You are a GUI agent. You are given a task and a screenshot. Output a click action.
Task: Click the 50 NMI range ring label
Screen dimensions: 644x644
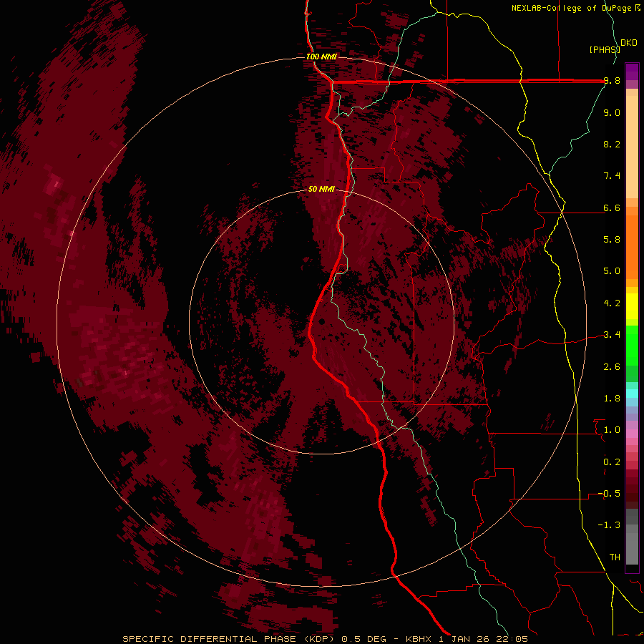(321, 190)
